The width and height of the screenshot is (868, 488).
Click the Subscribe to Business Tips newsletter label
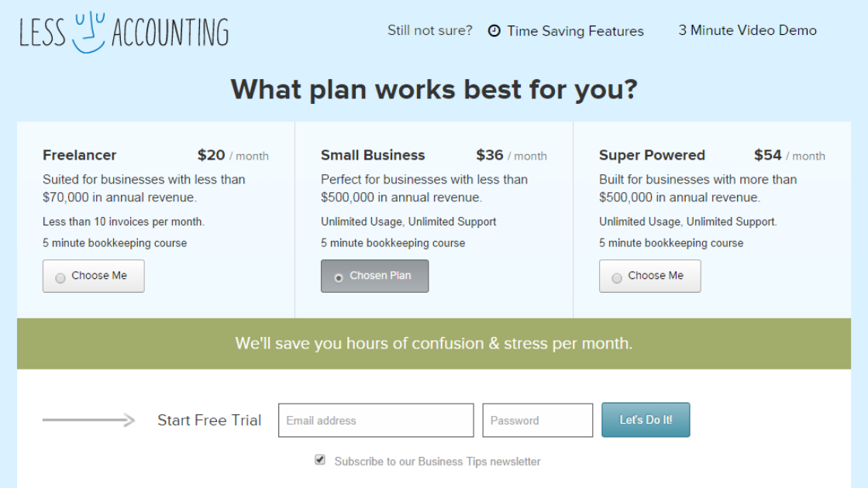437,462
